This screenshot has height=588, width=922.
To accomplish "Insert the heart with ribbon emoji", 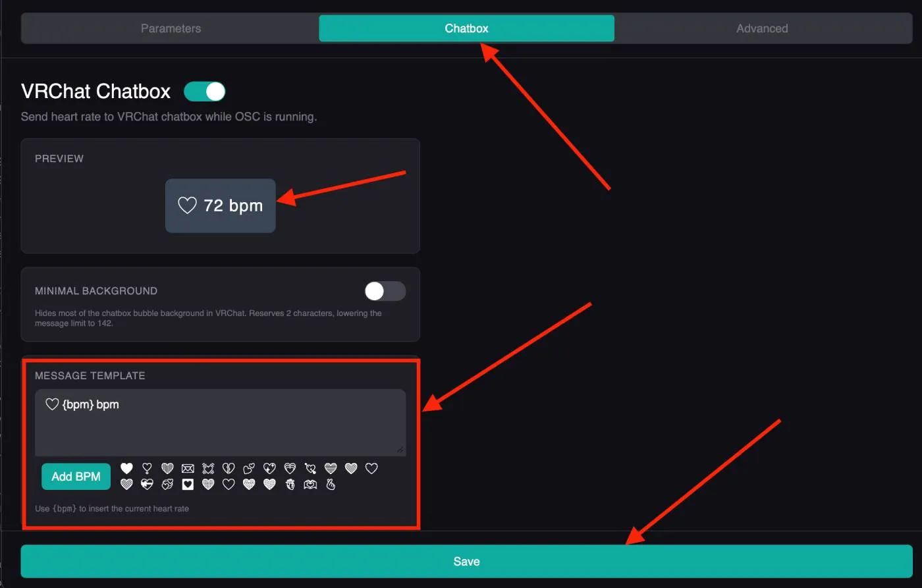I will (147, 485).
